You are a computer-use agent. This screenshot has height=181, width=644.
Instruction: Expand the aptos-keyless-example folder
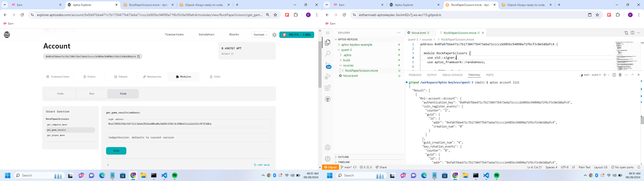click(356, 45)
